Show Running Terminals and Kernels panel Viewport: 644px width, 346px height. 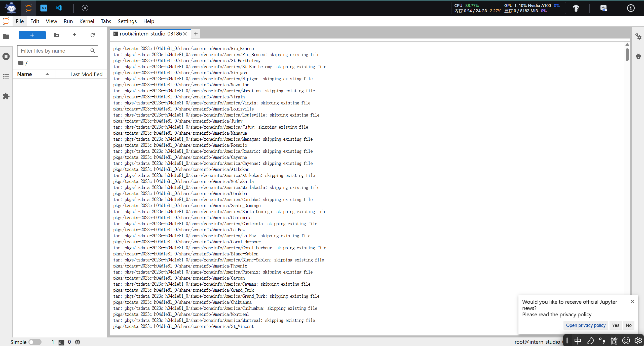tap(6, 56)
